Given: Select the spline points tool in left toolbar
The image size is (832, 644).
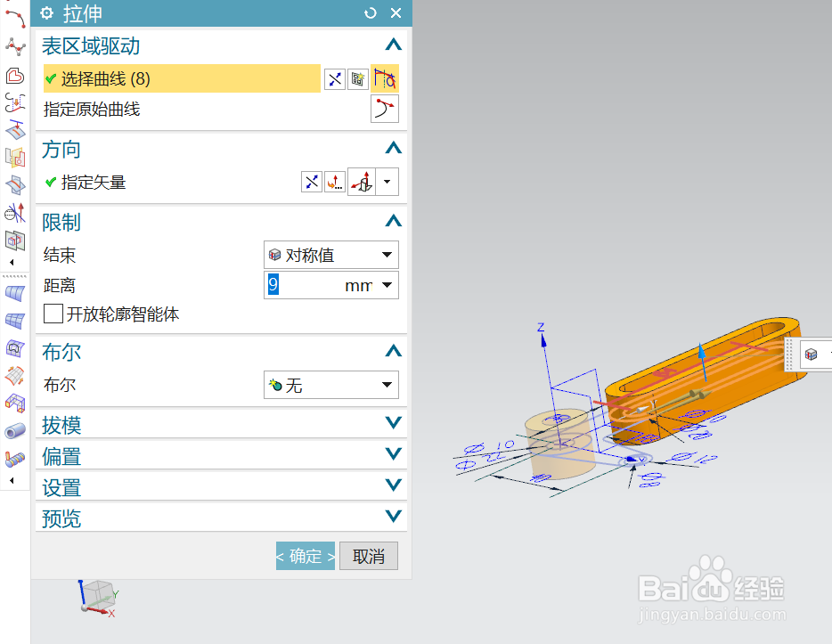Looking at the screenshot, I should pos(15,46).
